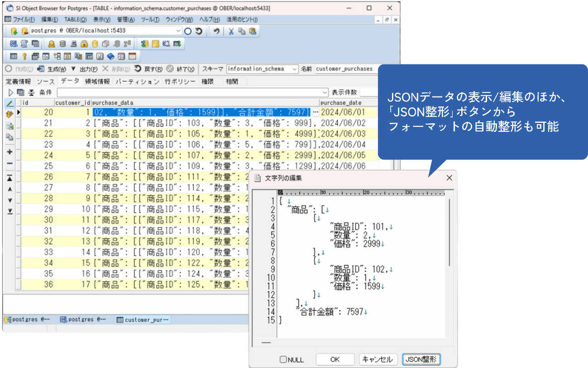Open the ツール(T) menu
The height and width of the screenshot is (368, 588).
[x=150, y=19]
